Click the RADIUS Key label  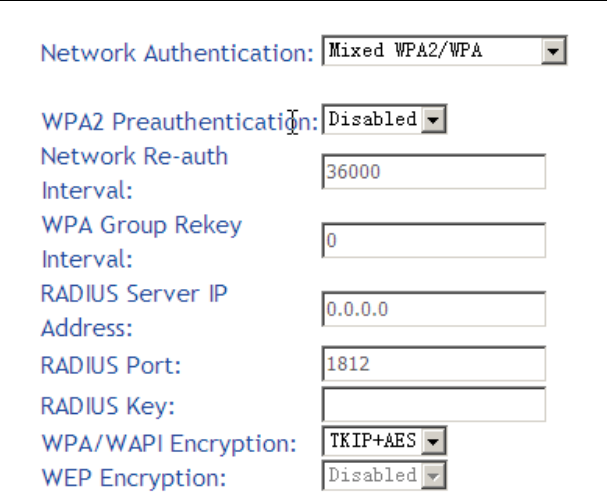click(x=108, y=406)
